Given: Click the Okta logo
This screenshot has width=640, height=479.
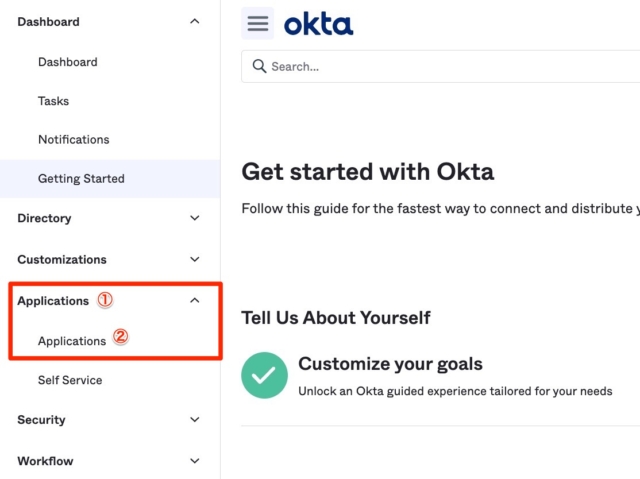Looking at the screenshot, I should click(x=318, y=24).
